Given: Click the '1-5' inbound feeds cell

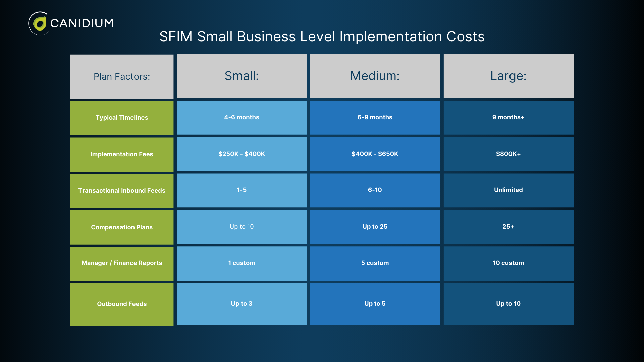Looking at the screenshot, I should 242,190.
